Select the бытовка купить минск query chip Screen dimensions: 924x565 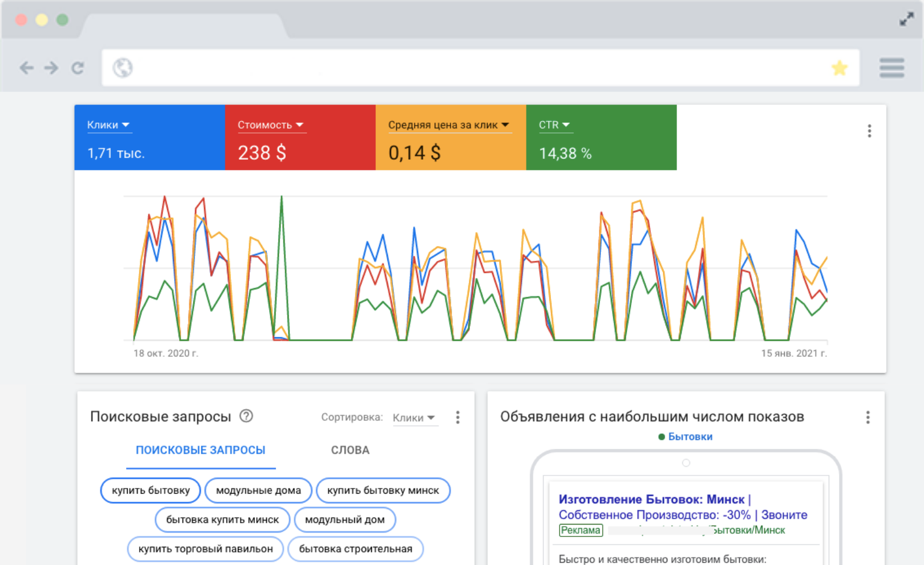[x=222, y=519]
